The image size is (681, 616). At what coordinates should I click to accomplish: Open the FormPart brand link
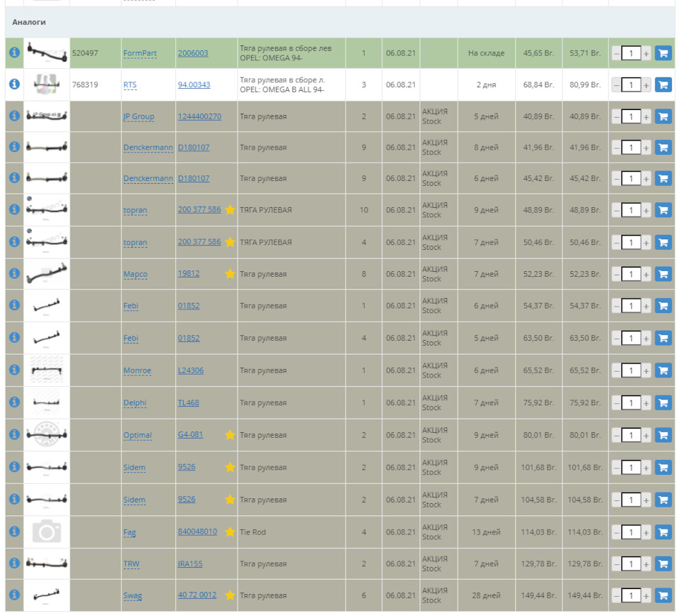pyautogui.click(x=140, y=53)
